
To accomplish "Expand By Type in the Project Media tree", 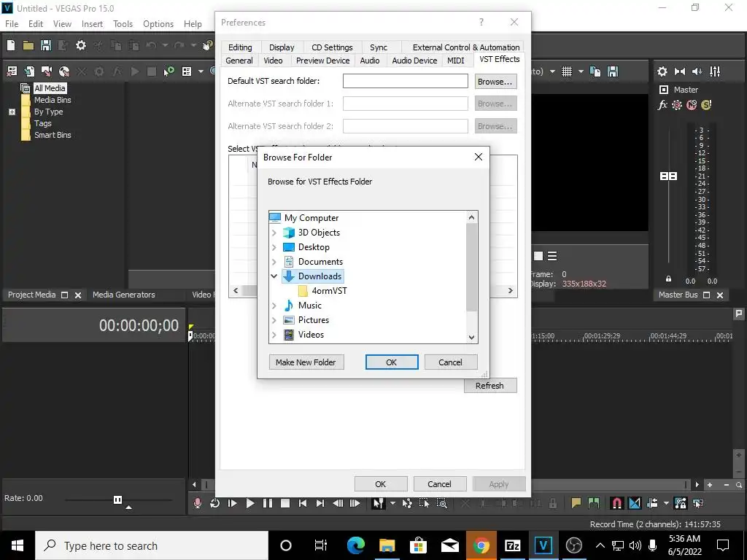I will (x=12, y=112).
